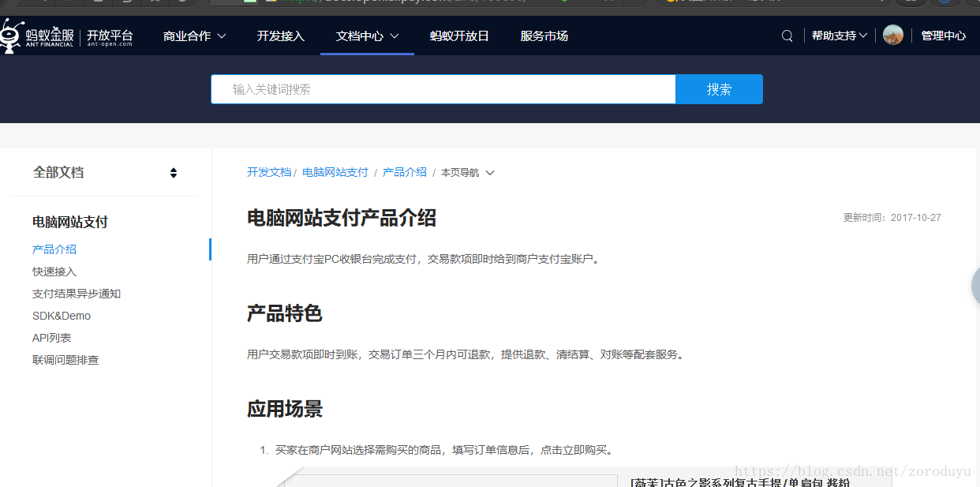Open 联调问题排查 sidebar item
The image size is (980, 487).
coord(65,360)
